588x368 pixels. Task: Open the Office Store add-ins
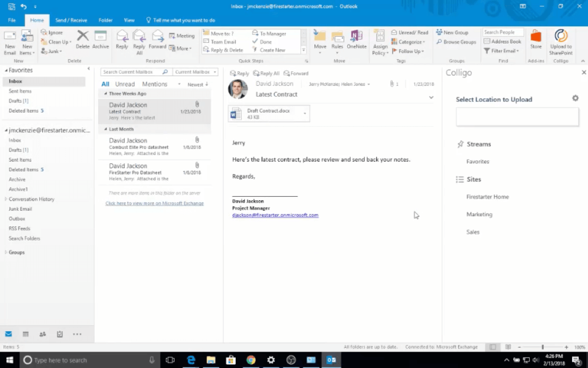tap(536, 40)
